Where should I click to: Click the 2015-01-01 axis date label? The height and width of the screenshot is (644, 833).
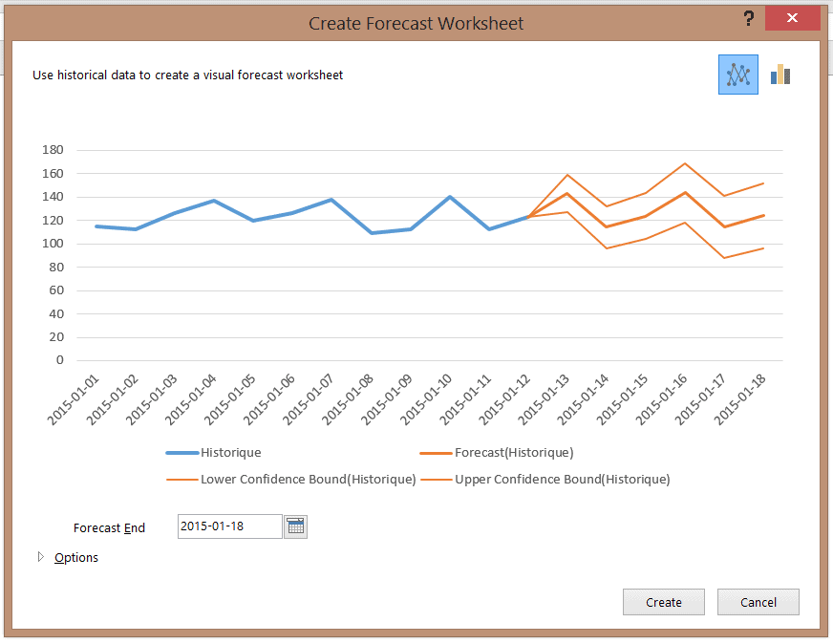tap(75, 399)
